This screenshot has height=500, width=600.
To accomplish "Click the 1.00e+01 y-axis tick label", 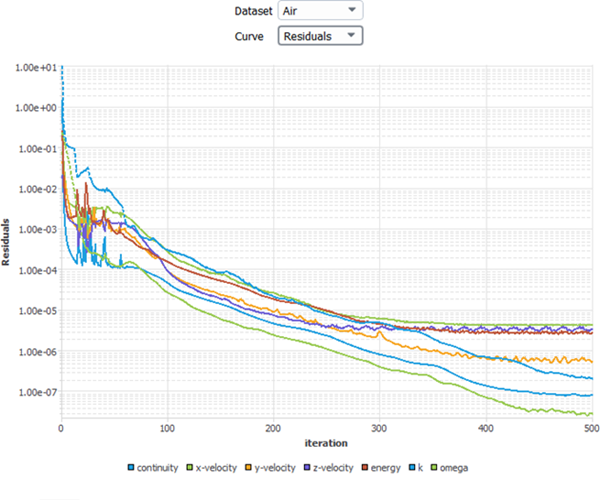I will [x=36, y=68].
